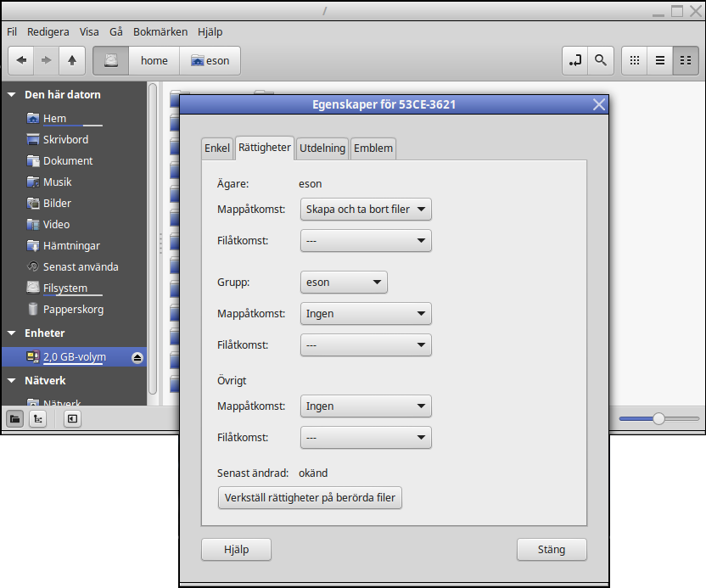Switch to icon grid view
This screenshot has width=706, height=588.
635,60
